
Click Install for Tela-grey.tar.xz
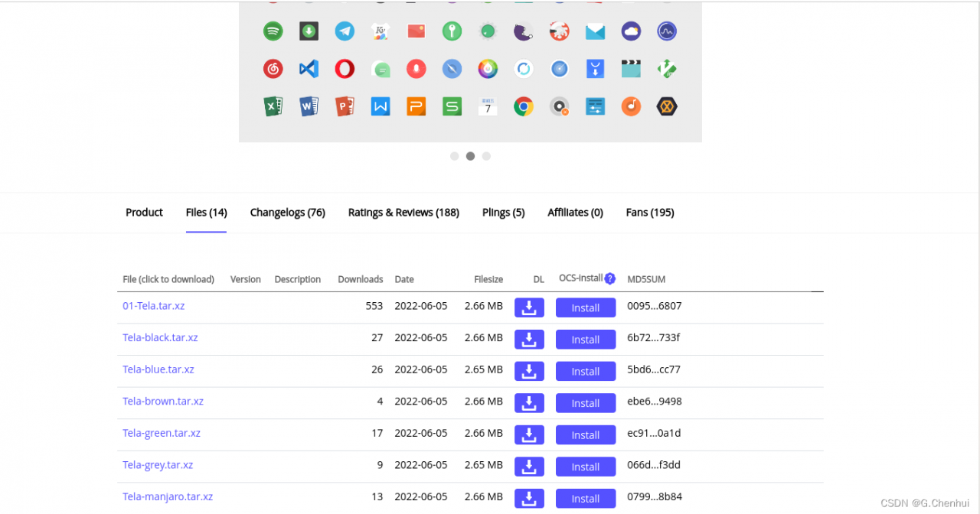click(586, 467)
